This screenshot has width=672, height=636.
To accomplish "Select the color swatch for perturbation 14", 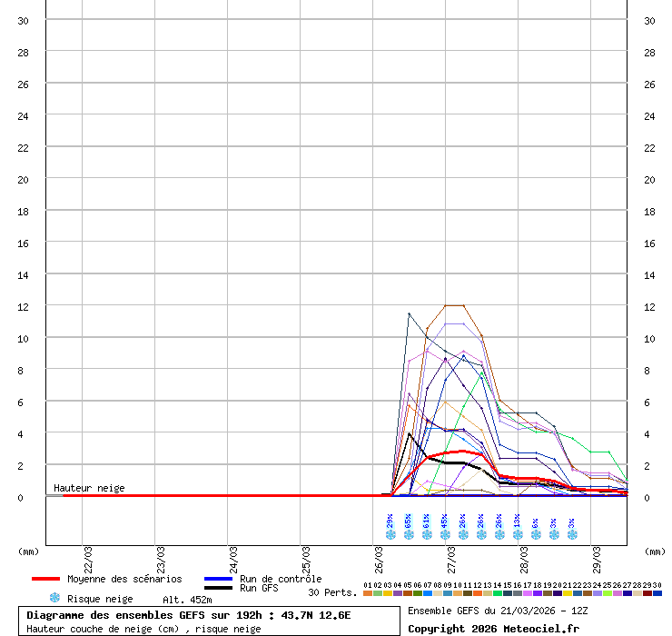I will click(497, 593).
